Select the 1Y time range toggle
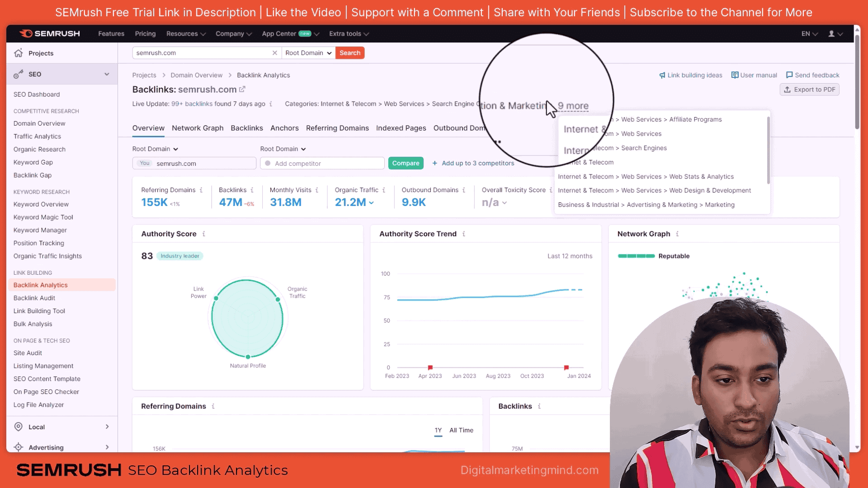Screen dimensions: 868x488 438,430
